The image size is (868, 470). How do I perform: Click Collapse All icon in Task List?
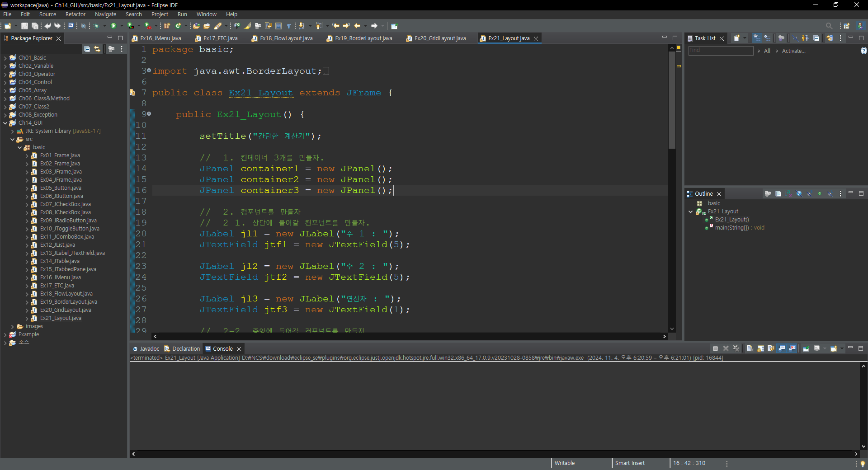(x=816, y=38)
